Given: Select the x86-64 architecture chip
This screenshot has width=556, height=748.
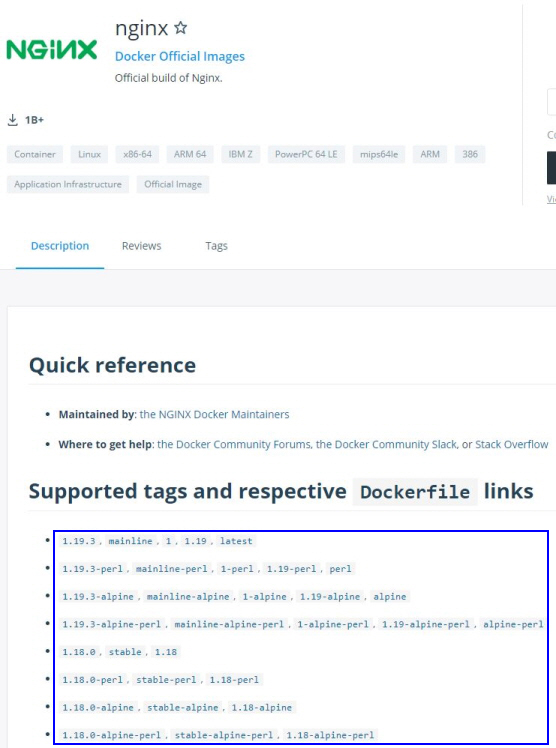Looking at the screenshot, I should pos(137,154).
